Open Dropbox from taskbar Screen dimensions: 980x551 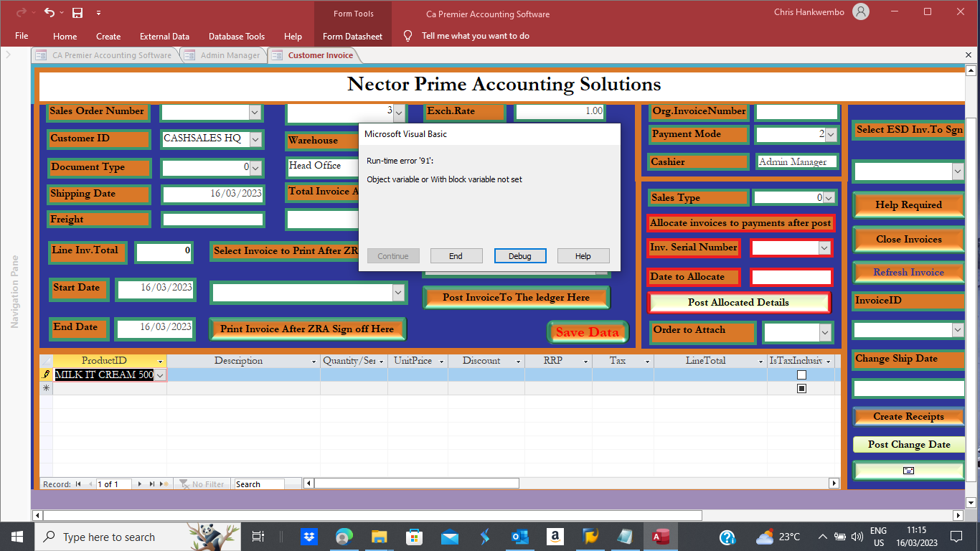[309, 537]
